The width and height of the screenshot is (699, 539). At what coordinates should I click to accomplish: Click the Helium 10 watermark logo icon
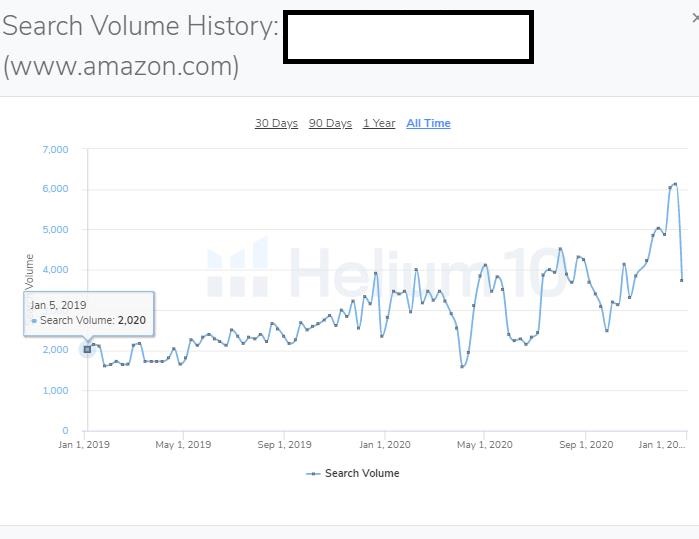coord(237,268)
